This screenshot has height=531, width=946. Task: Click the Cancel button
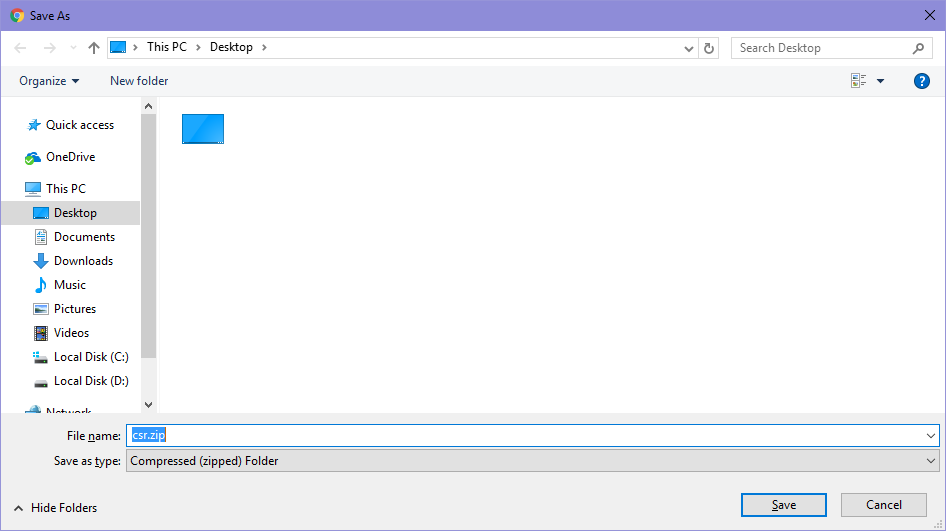coord(883,505)
